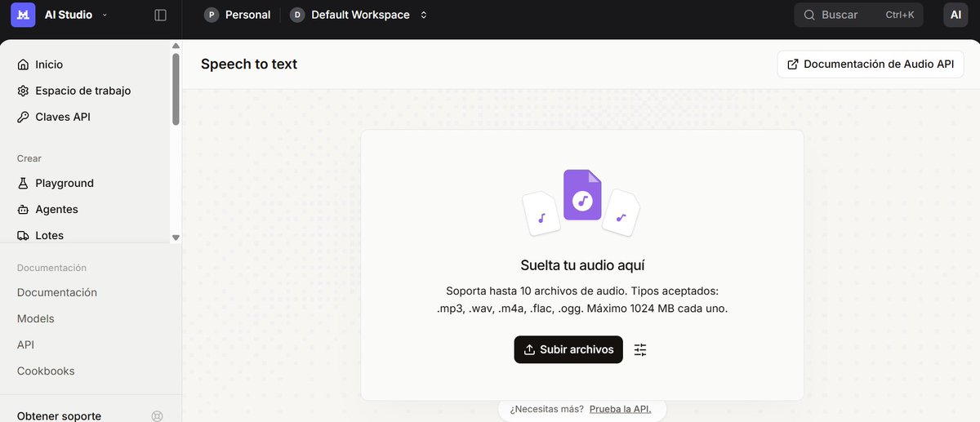Open the Models link in the sidebar
This screenshot has width=980, height=422.
point(36,318)
